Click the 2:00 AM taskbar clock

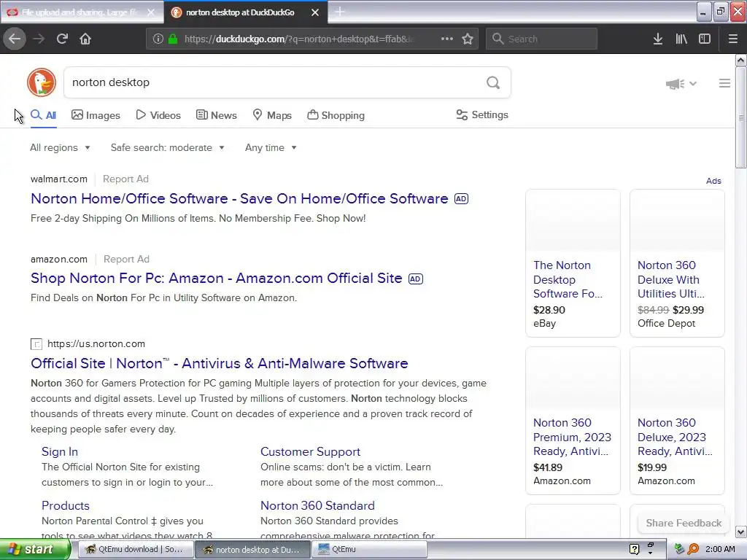click(720, 549)
